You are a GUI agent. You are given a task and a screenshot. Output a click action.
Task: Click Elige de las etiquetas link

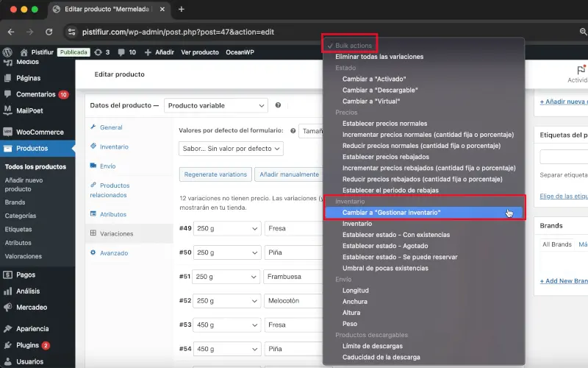(564, 196)
